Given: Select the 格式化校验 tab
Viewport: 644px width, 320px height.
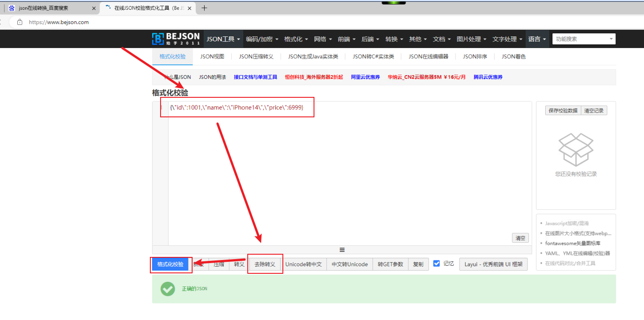Looking at the screenshot, I should tap(173, 56).
